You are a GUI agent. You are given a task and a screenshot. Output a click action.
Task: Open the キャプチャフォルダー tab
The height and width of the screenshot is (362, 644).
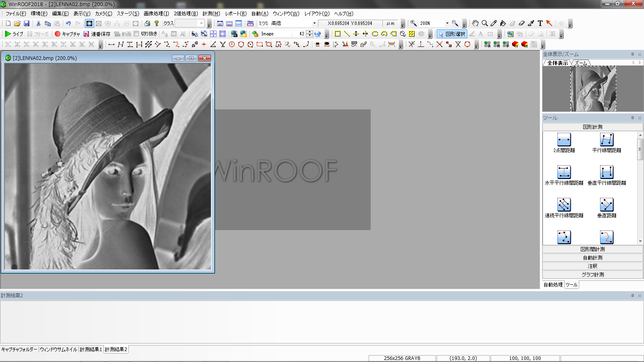click(x=19, y=350)
